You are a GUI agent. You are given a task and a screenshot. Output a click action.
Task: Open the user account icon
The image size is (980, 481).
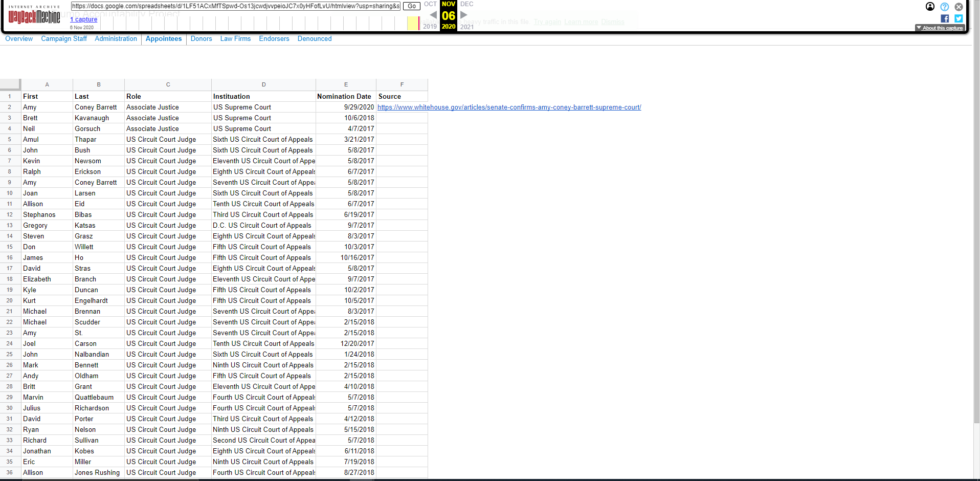[930, 7]
